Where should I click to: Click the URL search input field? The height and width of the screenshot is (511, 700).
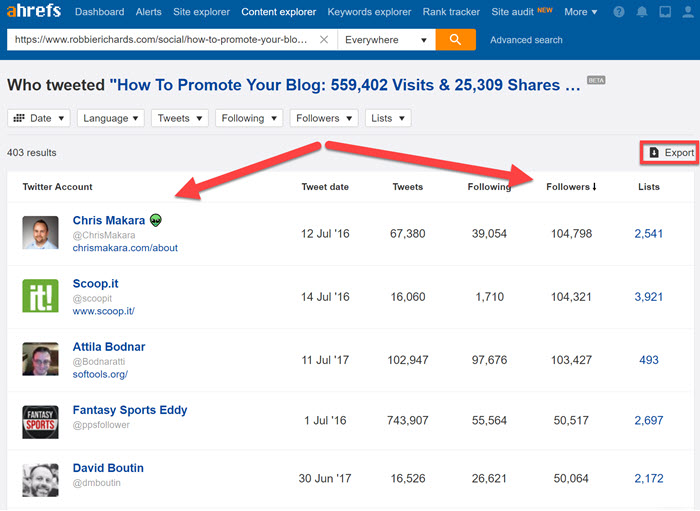point(160,40)
